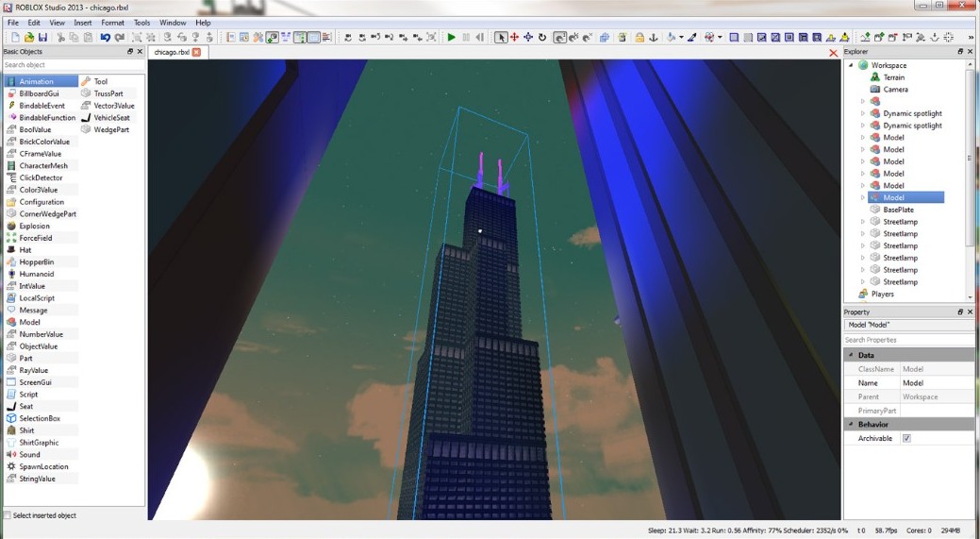Select the Move tool in toolbar
Viewport: 980px width, 539px height.
514,38
